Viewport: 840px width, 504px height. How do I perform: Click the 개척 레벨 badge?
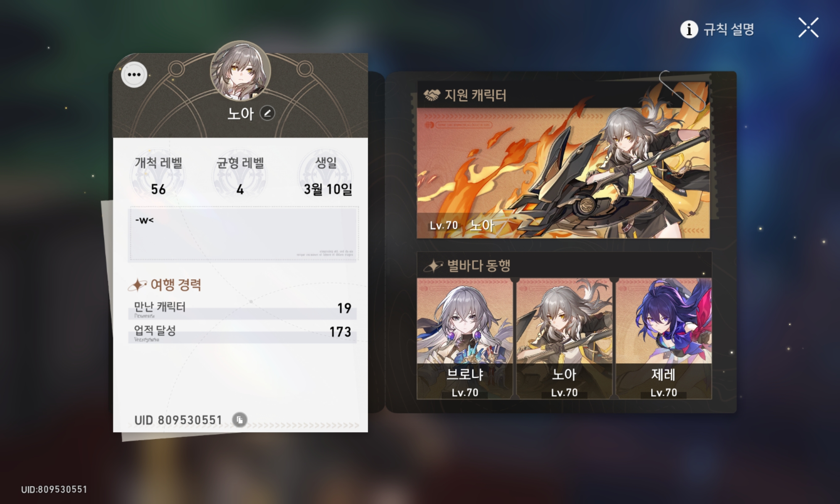[x=158, y=176]
